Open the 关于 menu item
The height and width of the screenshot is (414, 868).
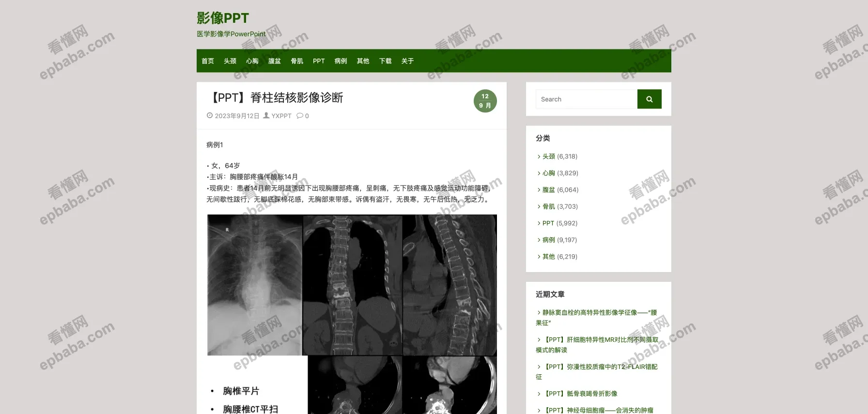pyautogui.click(x=408, y=61)
